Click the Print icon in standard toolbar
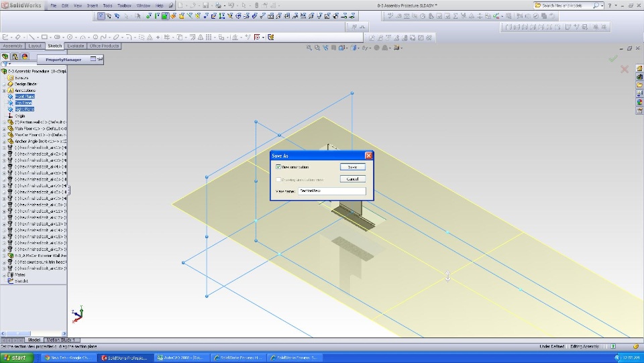644x363 pixels. (x=219, y=6)
